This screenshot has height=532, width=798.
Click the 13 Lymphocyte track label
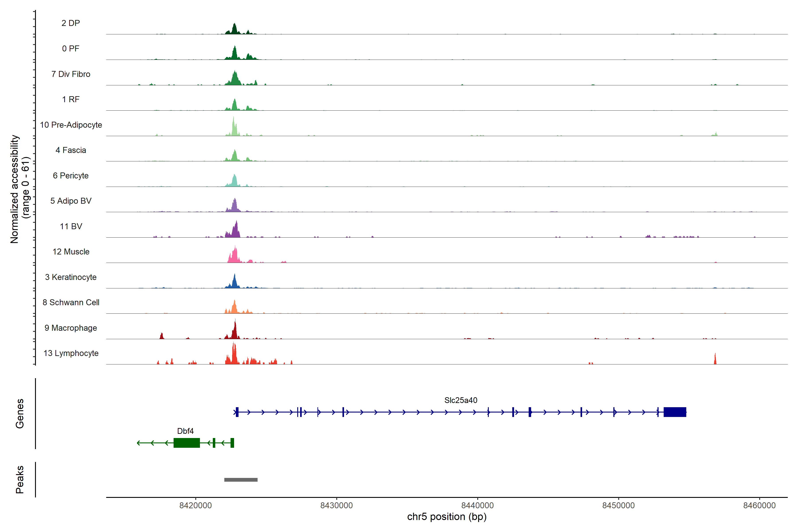(x=71, y=353)
